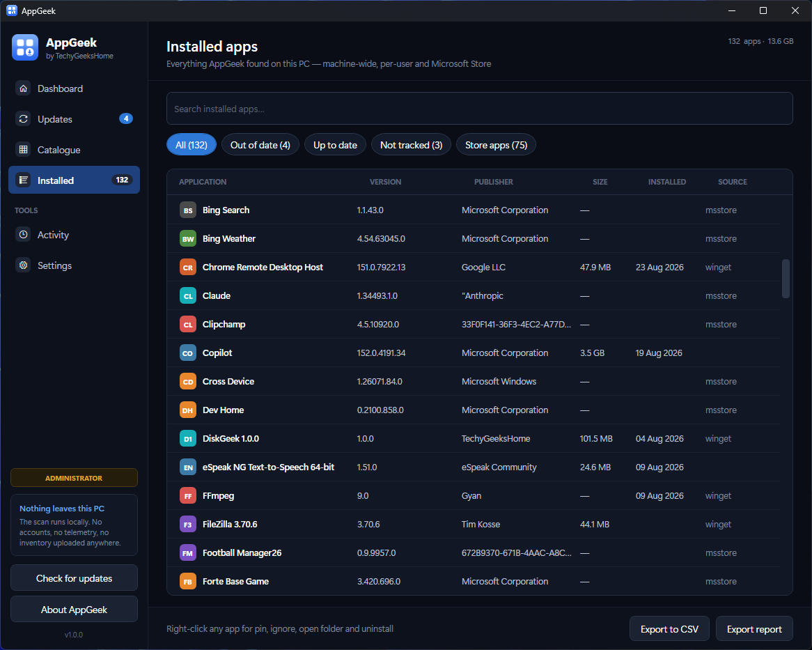Image resolution: width=812 pixels, height=650 pixels.
Task: Click Export to CSV
Action: click(x=669, y=629)
